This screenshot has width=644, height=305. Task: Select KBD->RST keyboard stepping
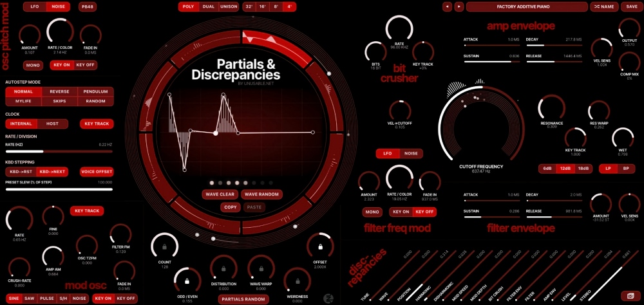click(x=21, y=172)
